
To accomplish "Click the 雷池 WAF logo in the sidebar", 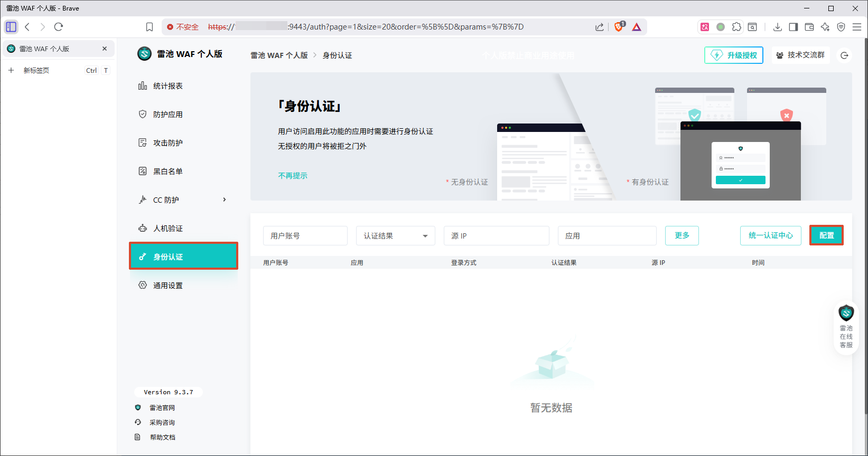I will tap(144, 54).
